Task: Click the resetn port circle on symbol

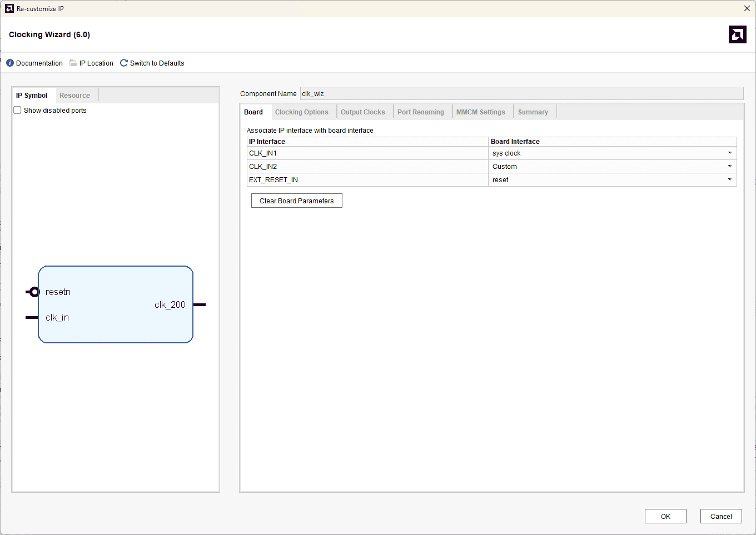Action: [x=34, y=292]
